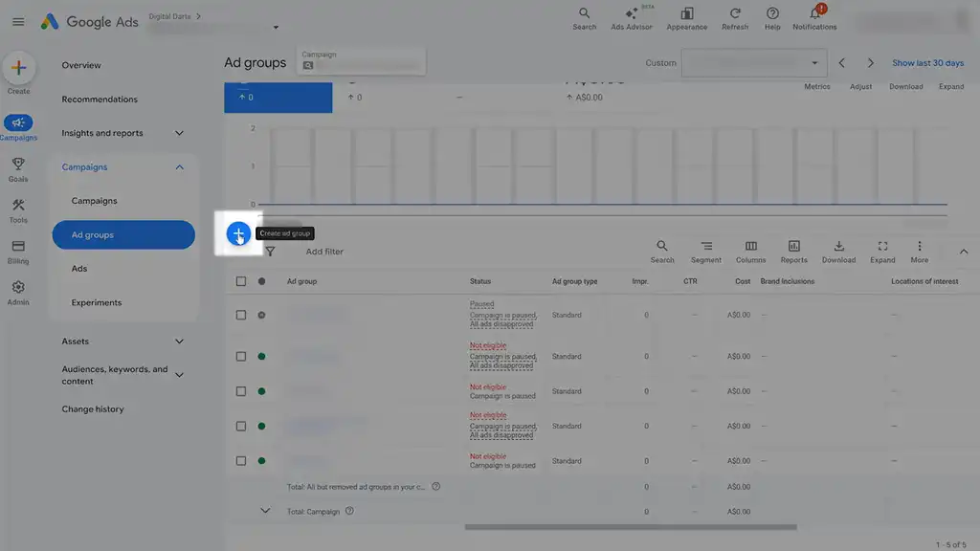The width and height of the screenshot is (980, 551).
Task: Select the Campaigns megaphone icon
Action: (x=18, y=122)
